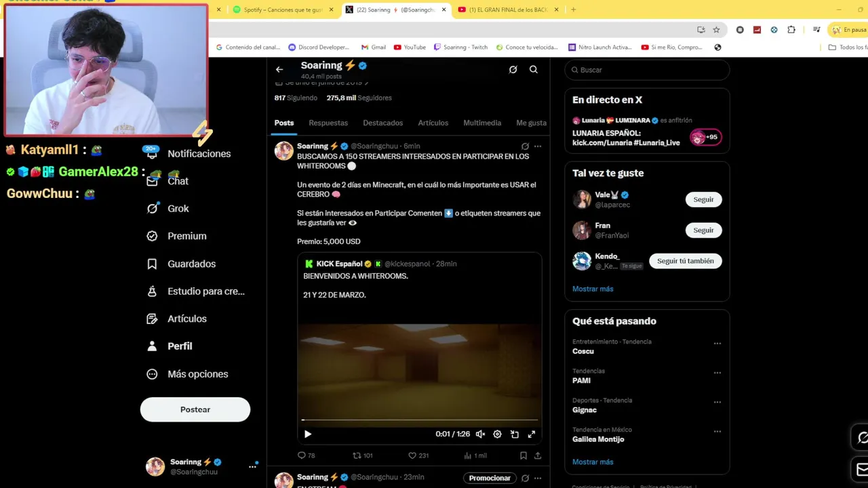The height and width of the screenshot is (488, 868).
Task: Repost the post with 101 reposts
Action: pyautogui.click(x=363, y=456)
